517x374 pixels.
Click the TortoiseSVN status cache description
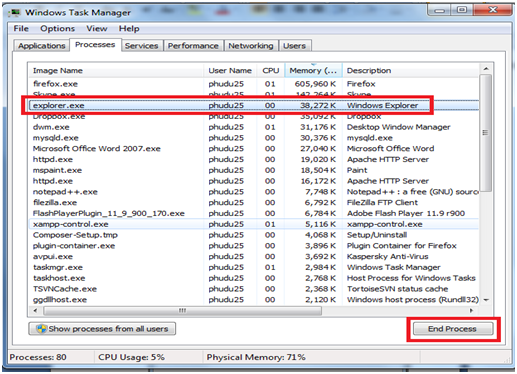[x=397, y=289]
